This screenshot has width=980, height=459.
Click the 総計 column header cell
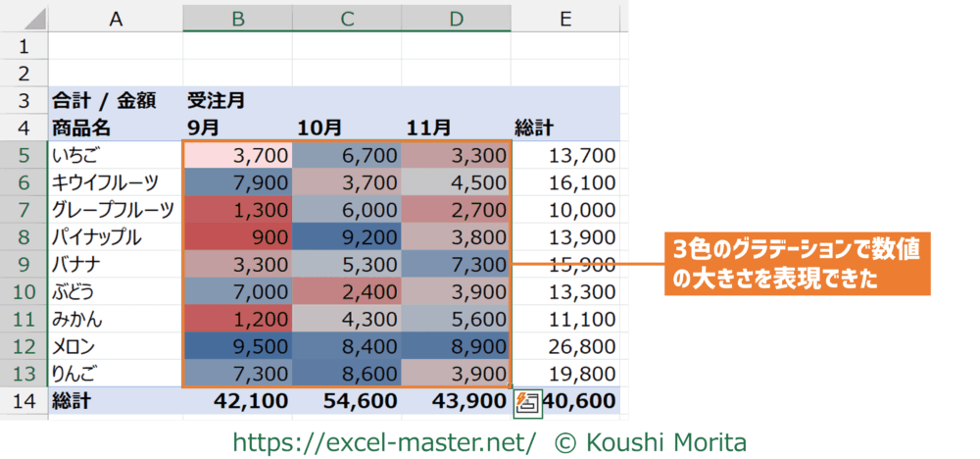[x=567, y=127]
